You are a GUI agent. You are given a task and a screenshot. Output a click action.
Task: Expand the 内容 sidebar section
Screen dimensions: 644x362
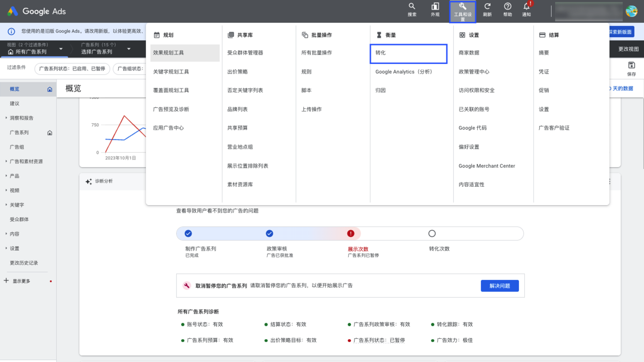point(6,234)
